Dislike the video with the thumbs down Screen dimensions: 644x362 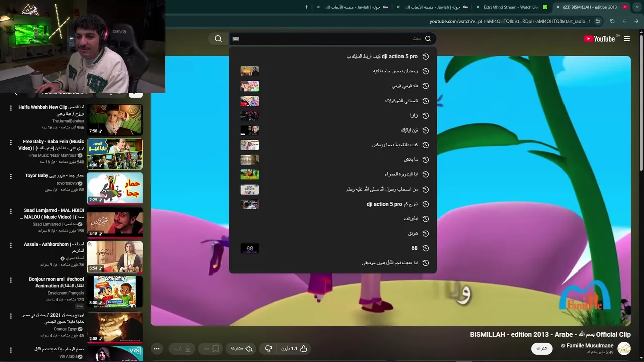[269, 348]
